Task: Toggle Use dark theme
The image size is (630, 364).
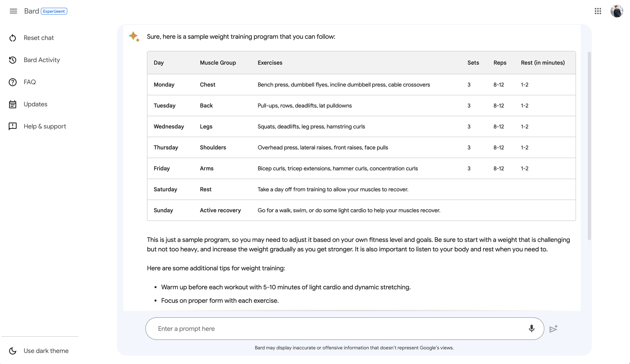Action: tap(46, 351)
